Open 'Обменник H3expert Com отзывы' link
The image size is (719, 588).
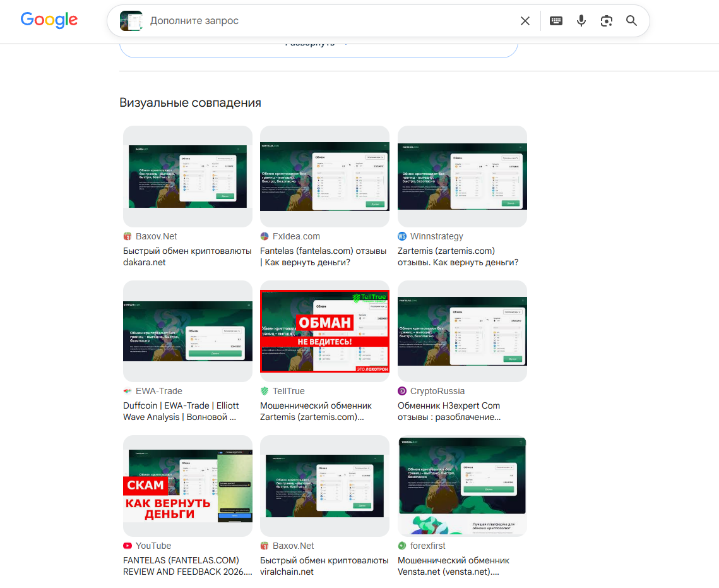coord(449,411)
